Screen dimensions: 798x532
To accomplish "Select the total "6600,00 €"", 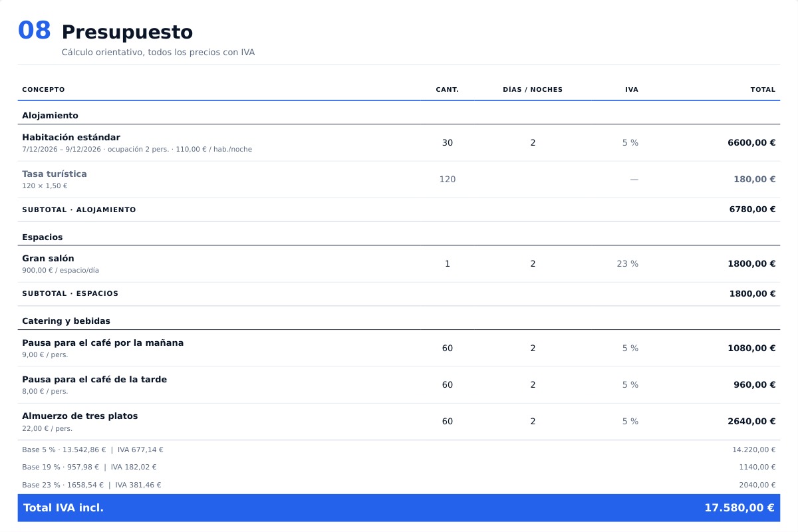I will pyautogui.click(x=751, y=143).
